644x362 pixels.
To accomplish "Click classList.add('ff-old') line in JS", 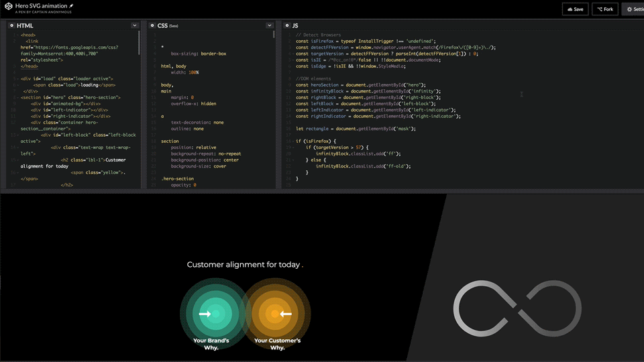I will 363,166.
